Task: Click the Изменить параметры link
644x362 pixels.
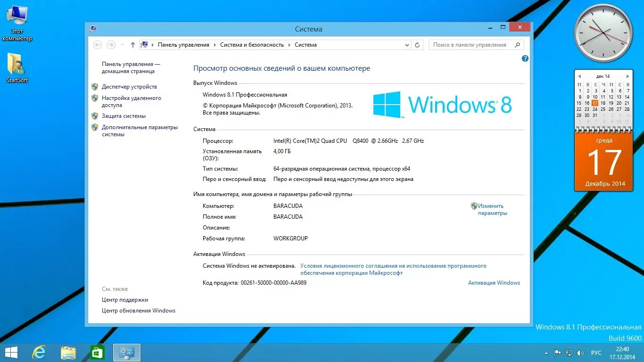Action: pyautogui.click(x=493, y=209)
